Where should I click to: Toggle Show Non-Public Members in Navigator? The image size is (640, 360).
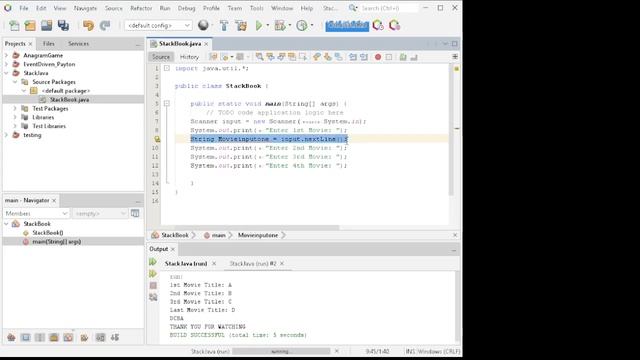click(x=54, y=338)
